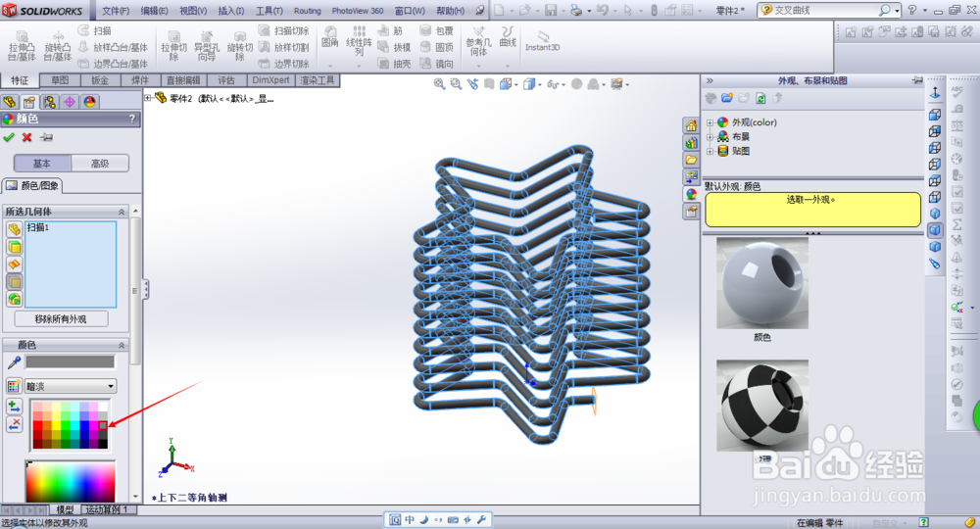Select the checkered sphere appearance thumbnail

tap(761, 406)
